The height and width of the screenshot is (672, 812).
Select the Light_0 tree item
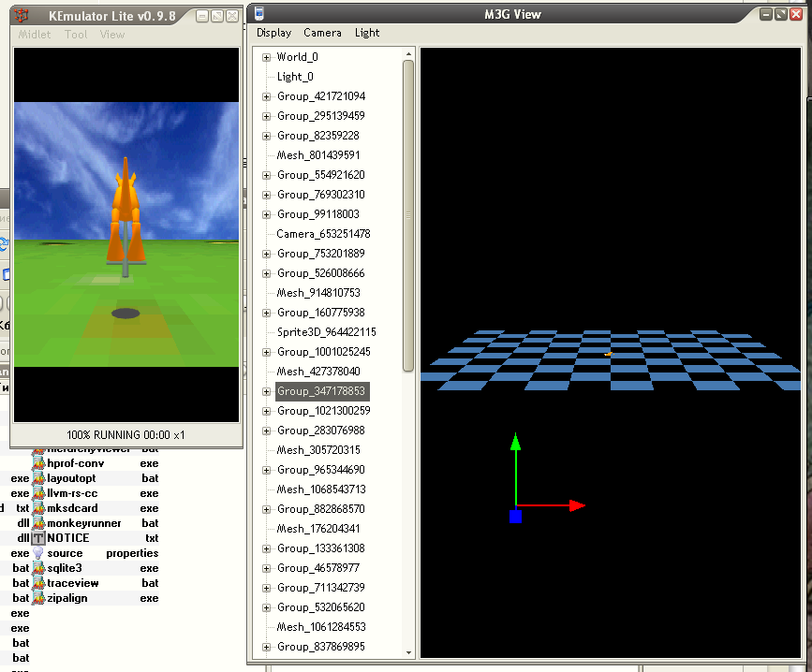295,77
